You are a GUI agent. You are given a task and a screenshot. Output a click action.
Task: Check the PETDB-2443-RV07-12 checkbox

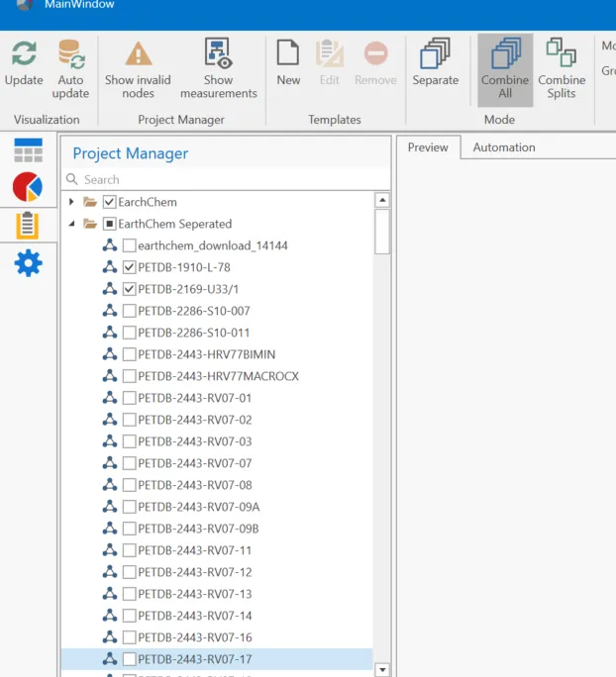[x=129, y=572]
